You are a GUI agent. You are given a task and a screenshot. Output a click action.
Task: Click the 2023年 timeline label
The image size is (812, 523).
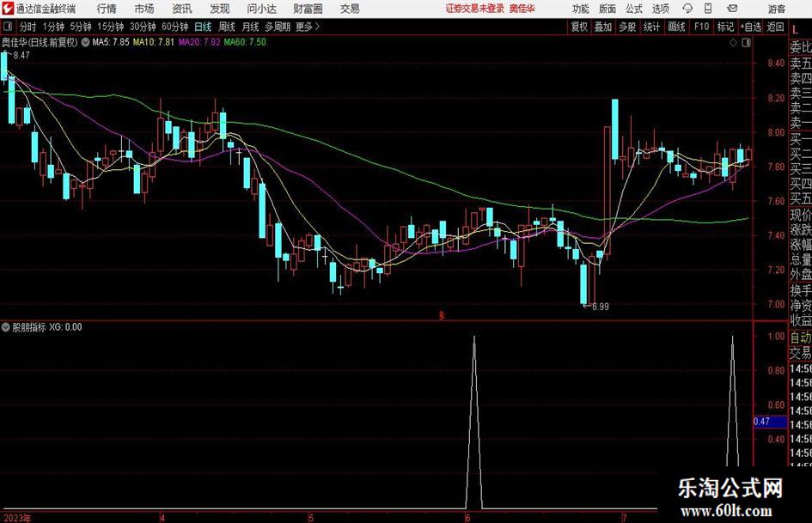pyautogui.click(x=17, y=519)
